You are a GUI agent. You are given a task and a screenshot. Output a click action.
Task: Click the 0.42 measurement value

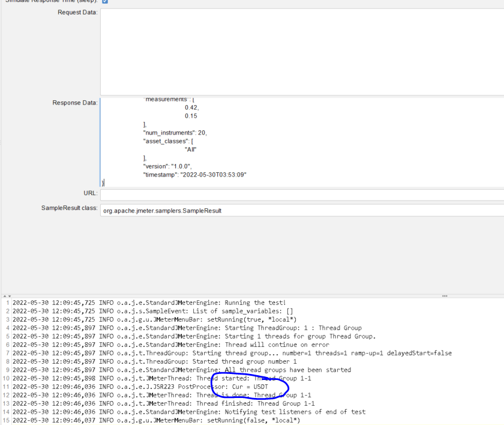pyautogui.click(x=191, y=107)
